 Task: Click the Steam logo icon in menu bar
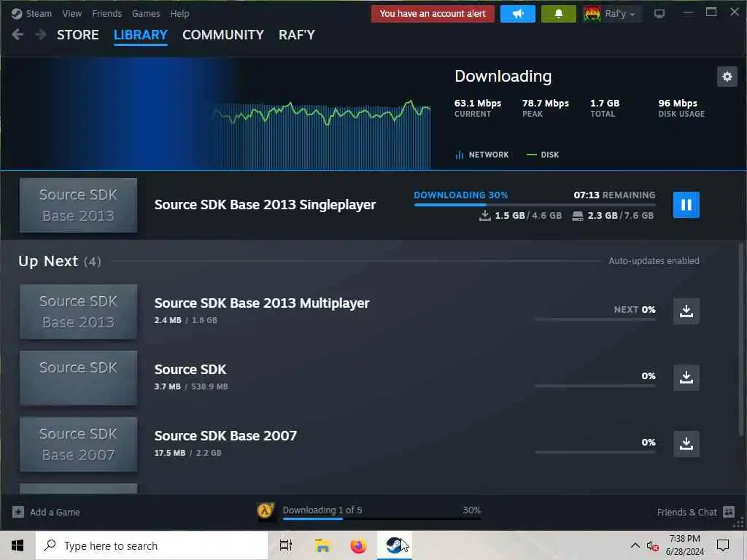click(17, 14)
